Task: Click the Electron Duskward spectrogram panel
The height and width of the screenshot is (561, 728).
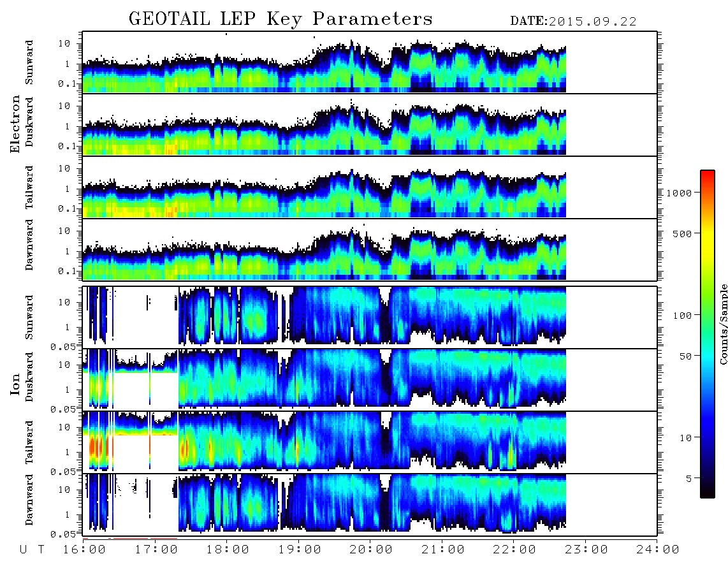Action: tap(370, 124)
